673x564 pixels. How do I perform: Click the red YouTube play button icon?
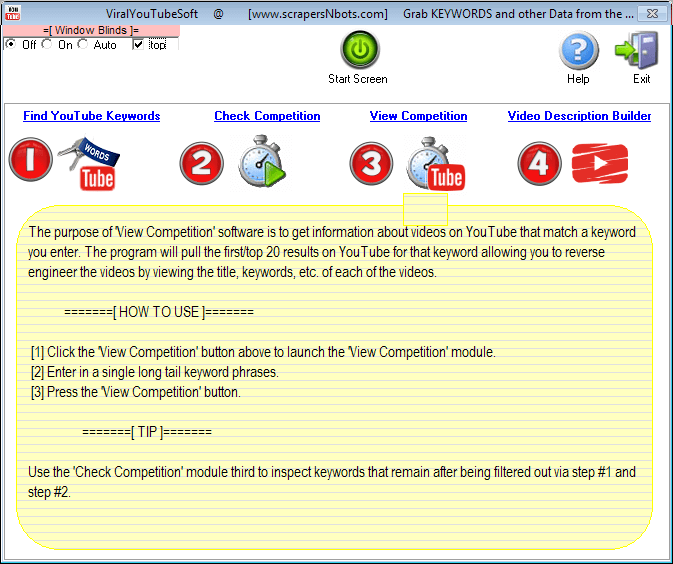[600, 163]
